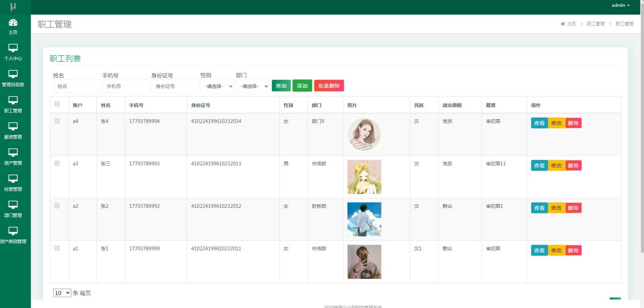
Task: Click 查看 for employee 张三
Action: click(x=539, y=166)
